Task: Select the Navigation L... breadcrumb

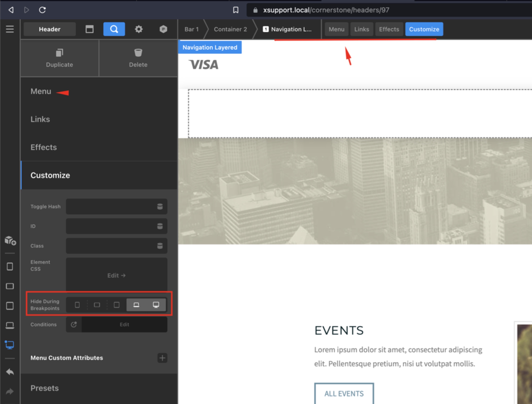Action: pyautogui.click(x=288, y=29)
